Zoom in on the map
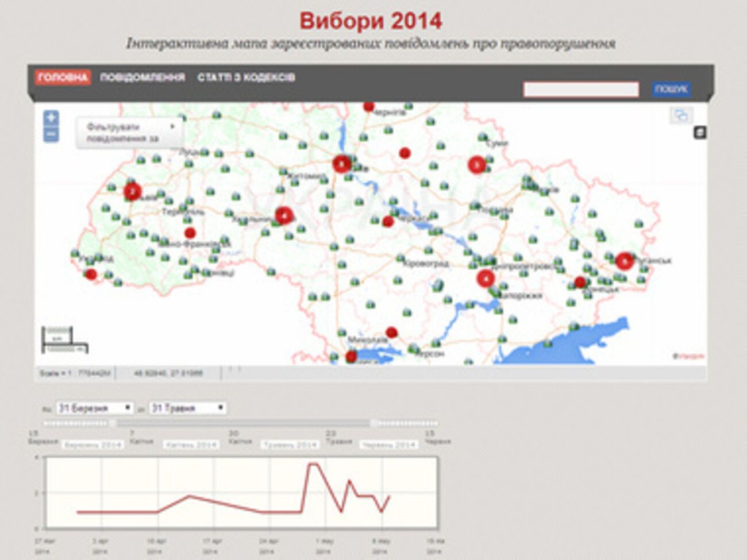Viewport: 747px width, 560px height. (51, 118)
